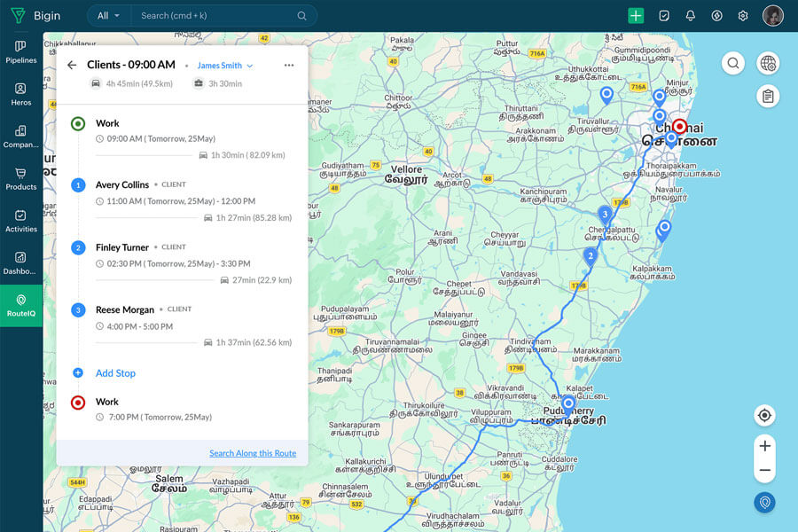Open the All search filter dropdown
The height and width of the screenshot is (532, 798).
(x=108, y=16)
